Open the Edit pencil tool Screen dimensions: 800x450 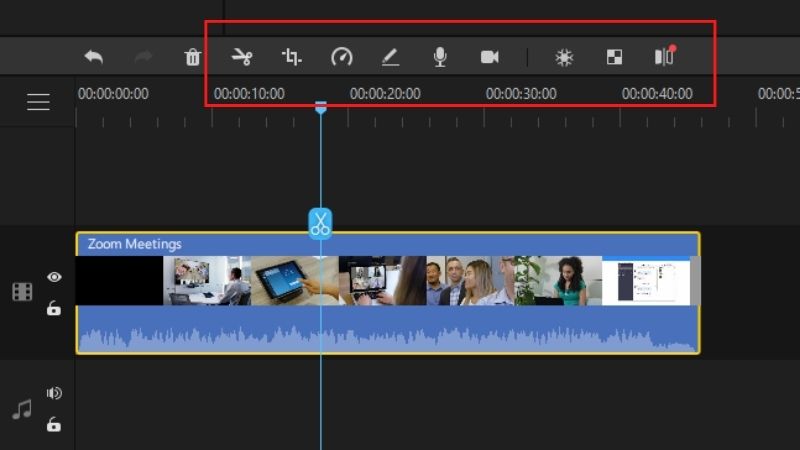[x=390, y=57]
